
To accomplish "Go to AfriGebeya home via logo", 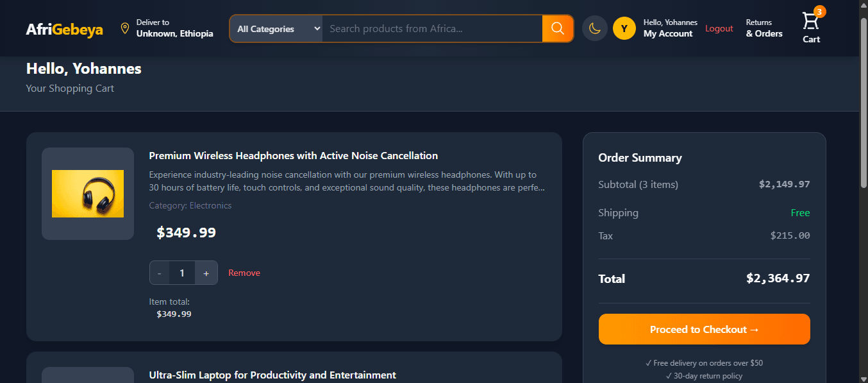I will tap(64, 30).
